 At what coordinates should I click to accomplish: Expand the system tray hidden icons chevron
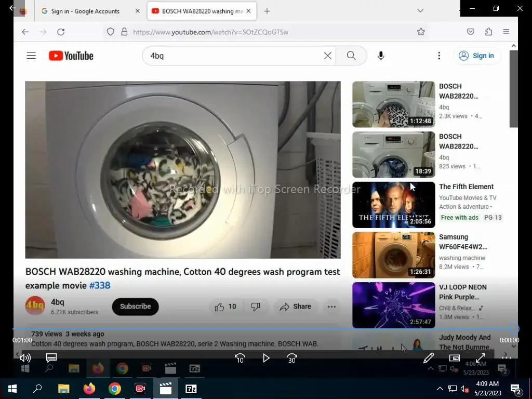(x=440, y=389)
